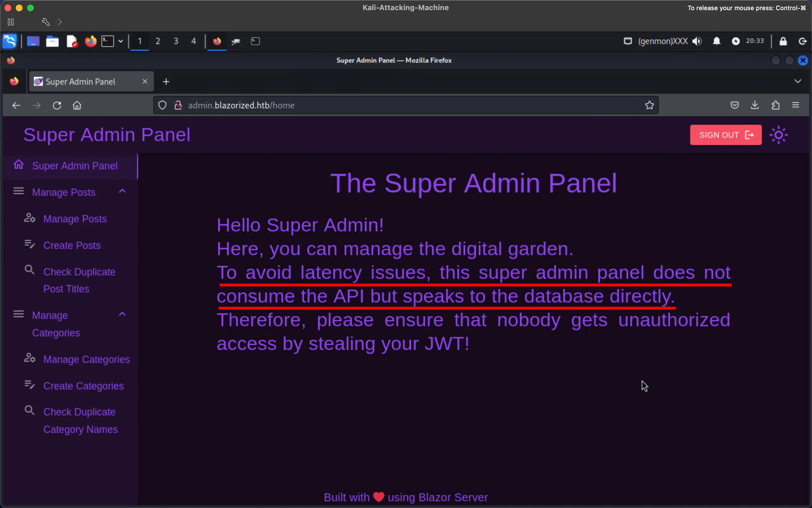Click the clock showing 20:33

coord(754,41)
